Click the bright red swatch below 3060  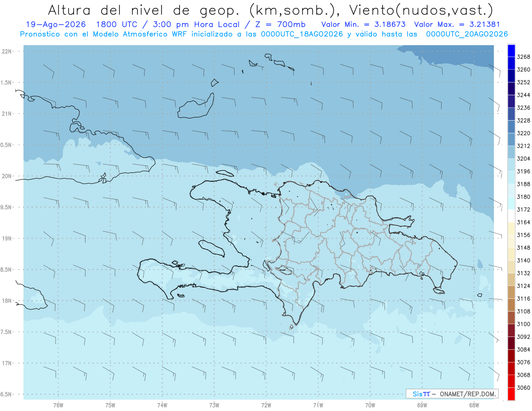pyautogui.click(x=511, y=394)
